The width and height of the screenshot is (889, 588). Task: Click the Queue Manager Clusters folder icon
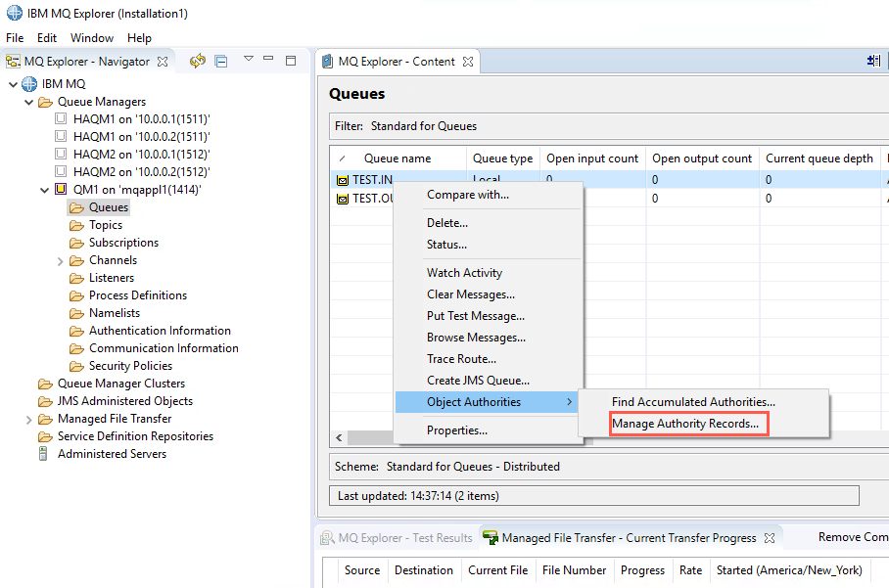click(45, 384)
